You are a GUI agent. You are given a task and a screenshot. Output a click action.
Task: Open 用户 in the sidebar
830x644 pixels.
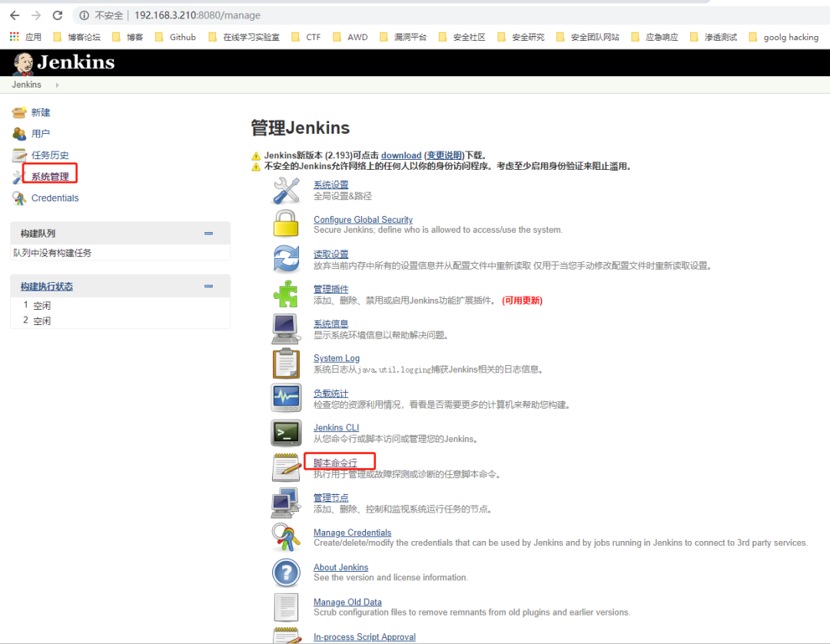[x=41, y=134]
